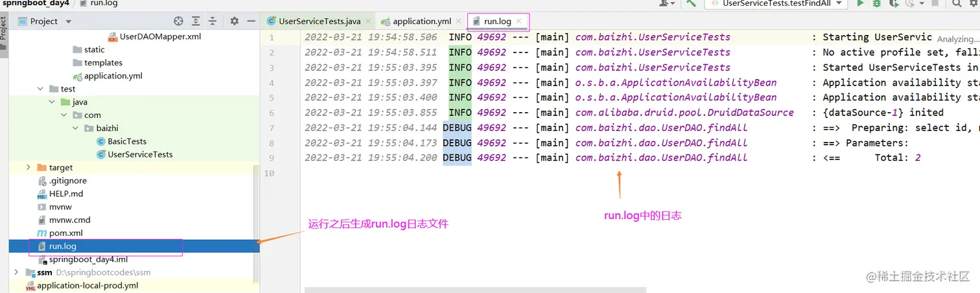The image size is (980, 293).
Task: Run with Coverage icon in toolbar
Action: 894,3
